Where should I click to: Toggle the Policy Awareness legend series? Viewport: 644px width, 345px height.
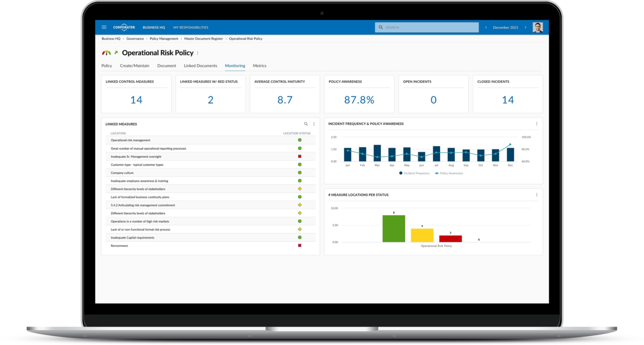449,173
